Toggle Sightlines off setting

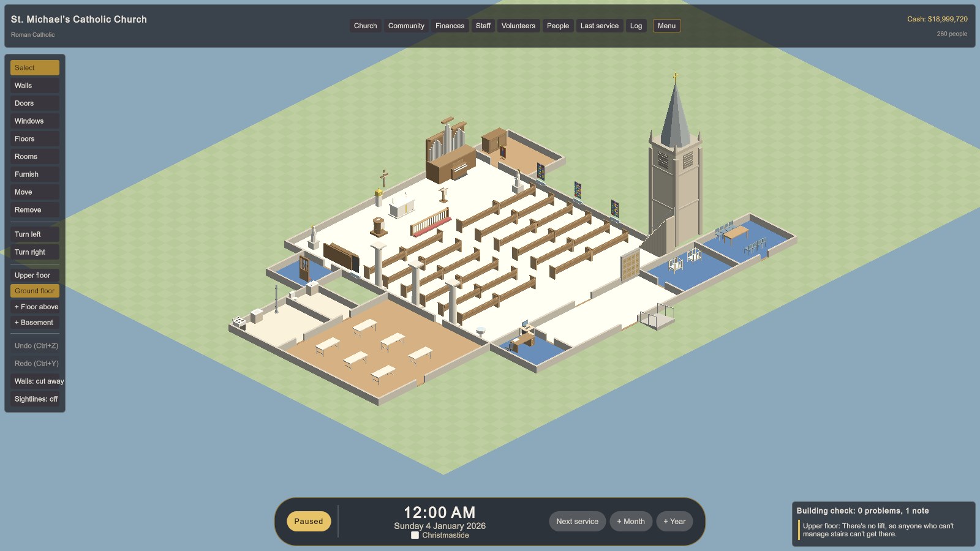point(35,399)
